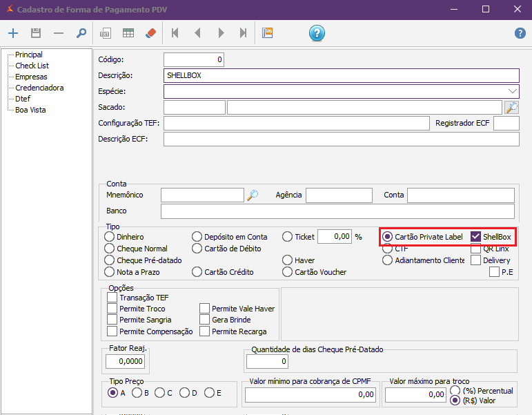The image size is (532, 415).
Task: Select Credenciadora in the left tree
Action: click(x=39, y=88)
